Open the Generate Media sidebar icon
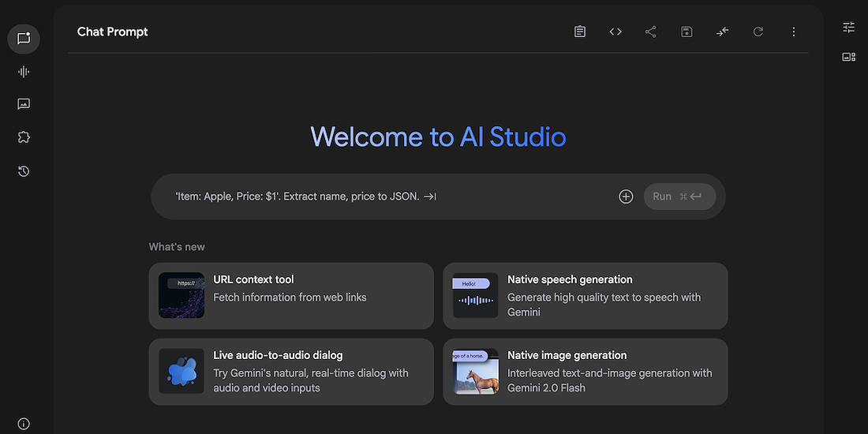 (x=24, y=104)
